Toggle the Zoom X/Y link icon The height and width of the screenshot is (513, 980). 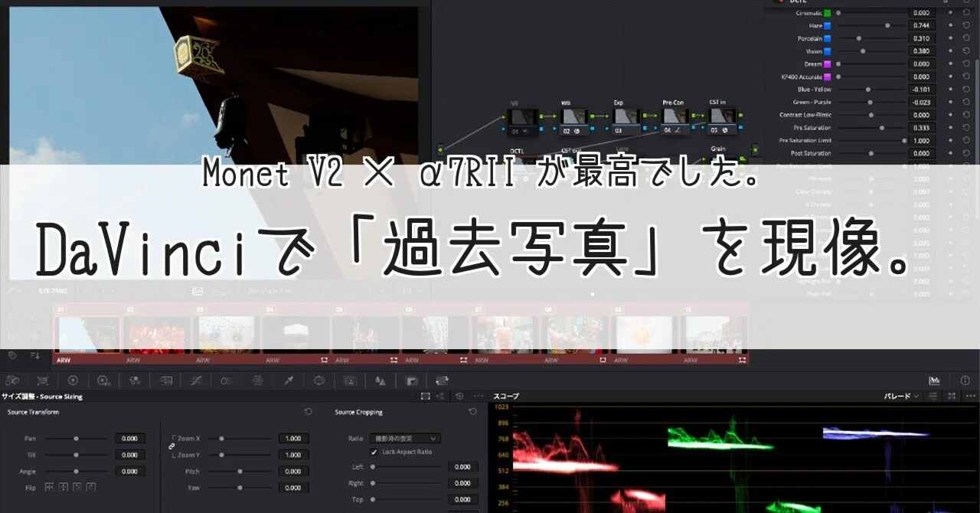click(171, 446)
